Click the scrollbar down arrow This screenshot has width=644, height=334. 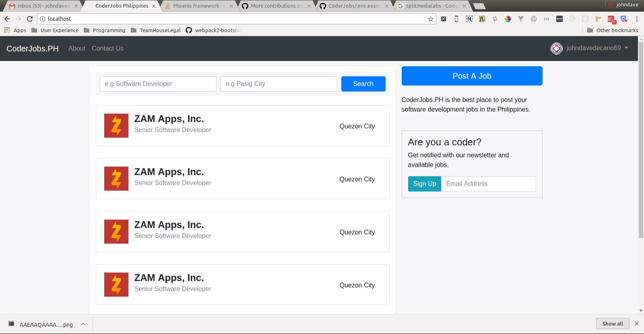[641, 311]
